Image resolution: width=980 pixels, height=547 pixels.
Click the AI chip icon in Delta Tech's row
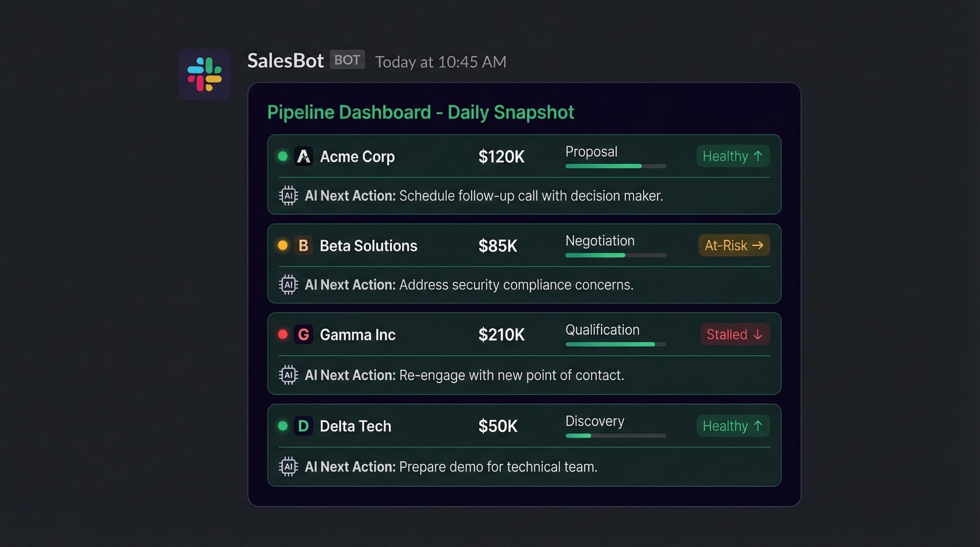[288, 466]
